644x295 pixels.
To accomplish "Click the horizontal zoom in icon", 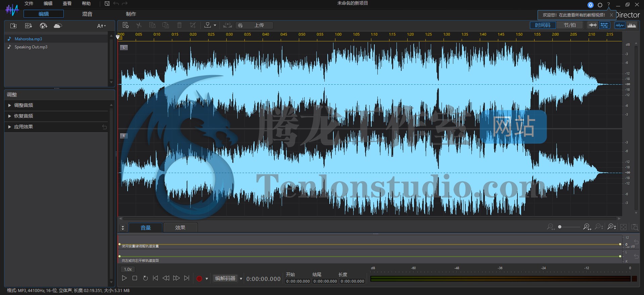I will (x=587, y=227).
